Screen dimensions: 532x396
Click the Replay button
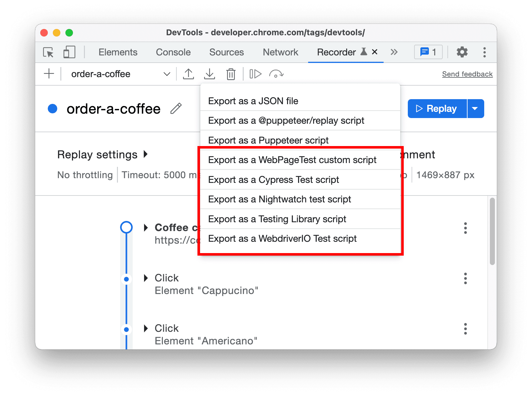pos(437,108)
